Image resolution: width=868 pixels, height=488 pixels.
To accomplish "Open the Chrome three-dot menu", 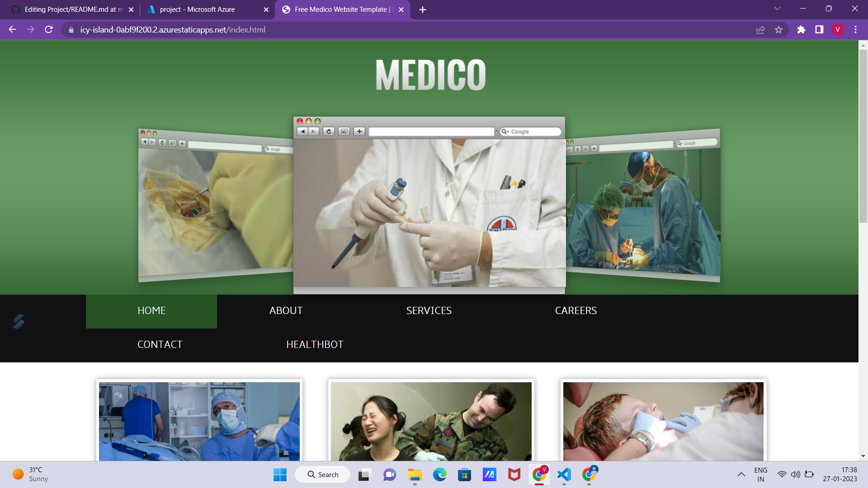I will 855,30.
